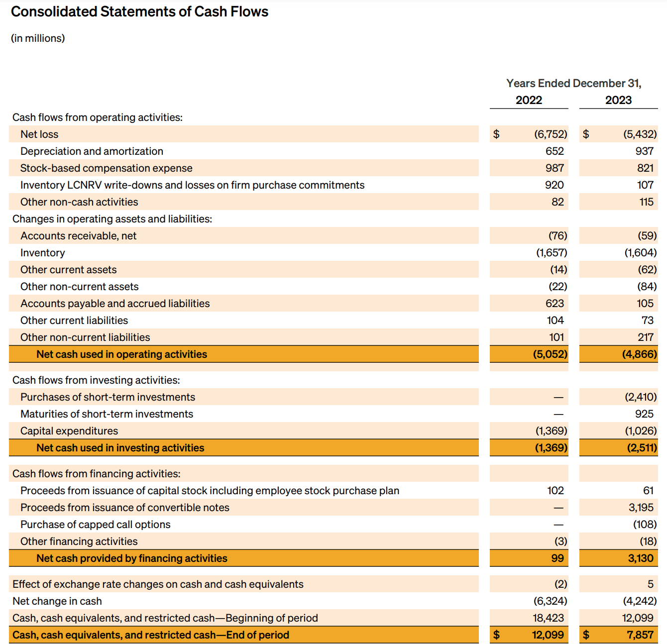Click 'Cash flows from financing activities:' heading

coord(97,474)
